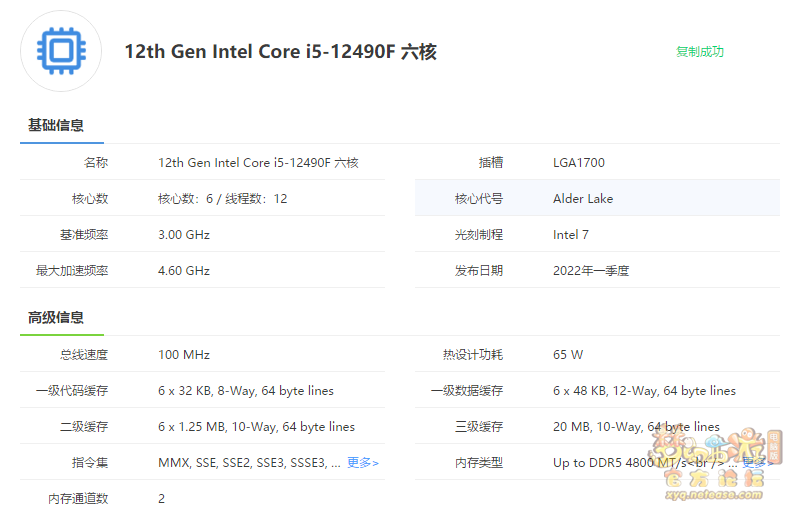
Task: Select the 高级信息 section tab
Action: 56,318
